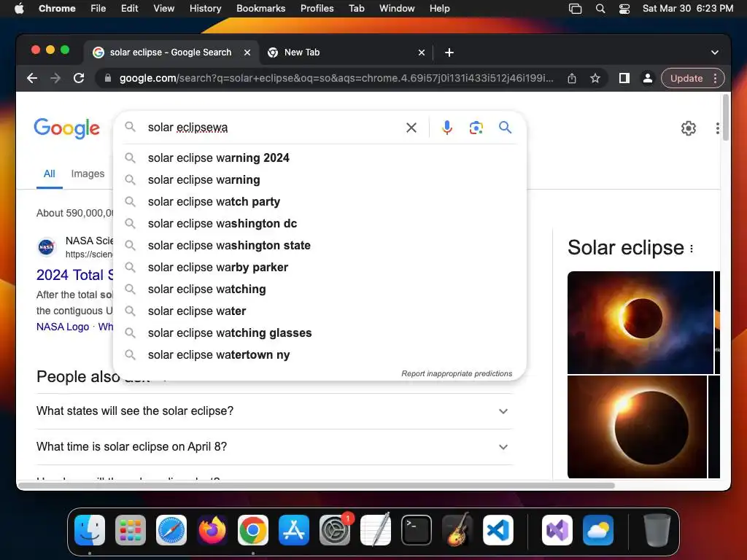Close the New Tab tab

tap(422, 52)
